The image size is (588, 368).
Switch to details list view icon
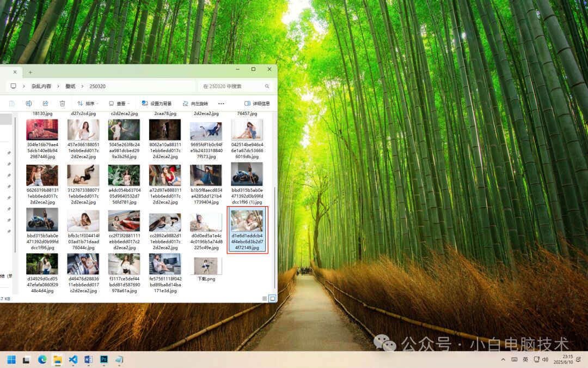pyautogui.click(x=265, y=299)
